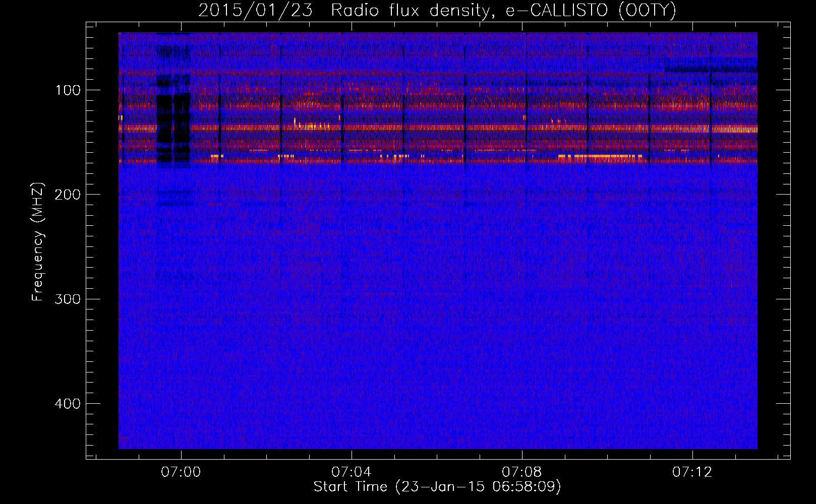The width and height of the screenshot is (816, 504).
Task: Click the 300 frequency tick label
Action: click(x=69, y=299)
